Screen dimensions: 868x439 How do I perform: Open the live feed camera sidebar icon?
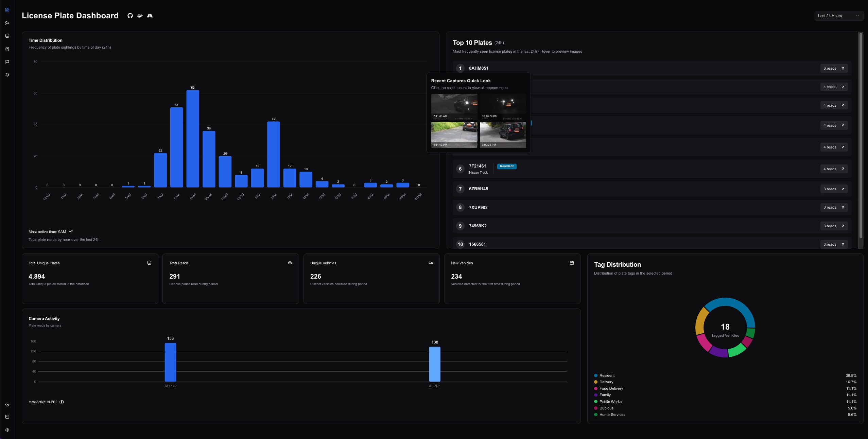pos(7,23)
